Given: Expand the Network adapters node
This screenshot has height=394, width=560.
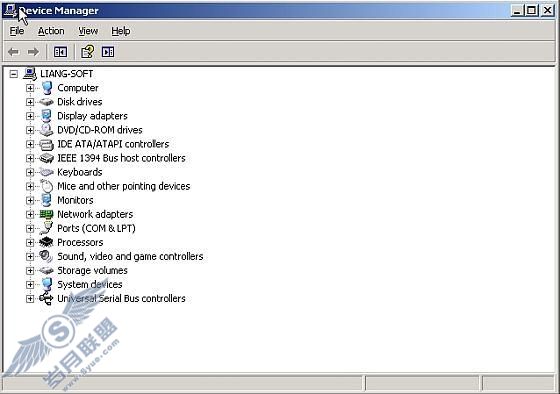Looking at the screenshot, I should (x=30, y=214).
